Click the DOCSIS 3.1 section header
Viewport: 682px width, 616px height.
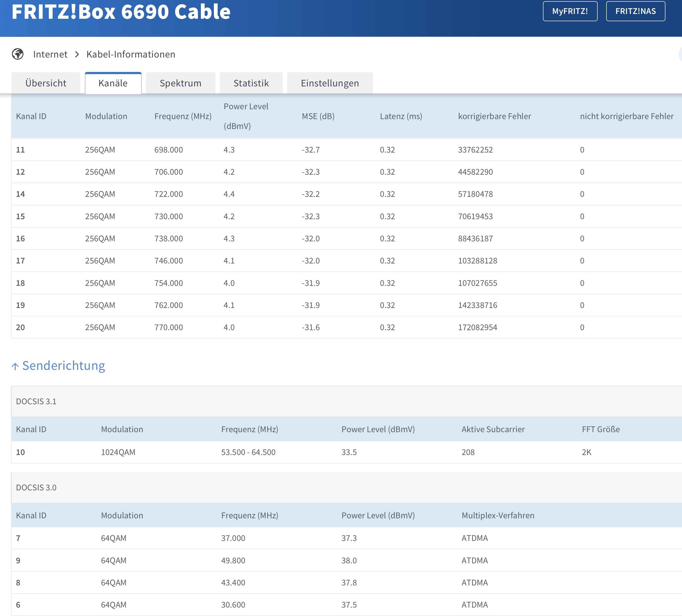pyautogui.click(x=36, y=401)
